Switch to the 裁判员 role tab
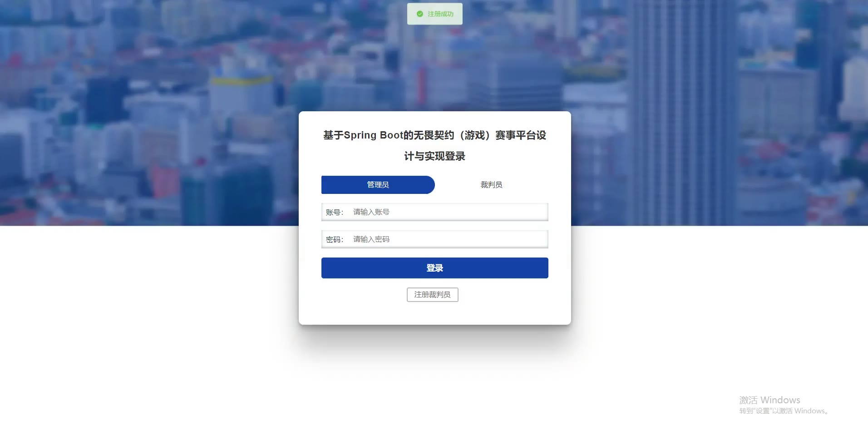 coord(492,185)
